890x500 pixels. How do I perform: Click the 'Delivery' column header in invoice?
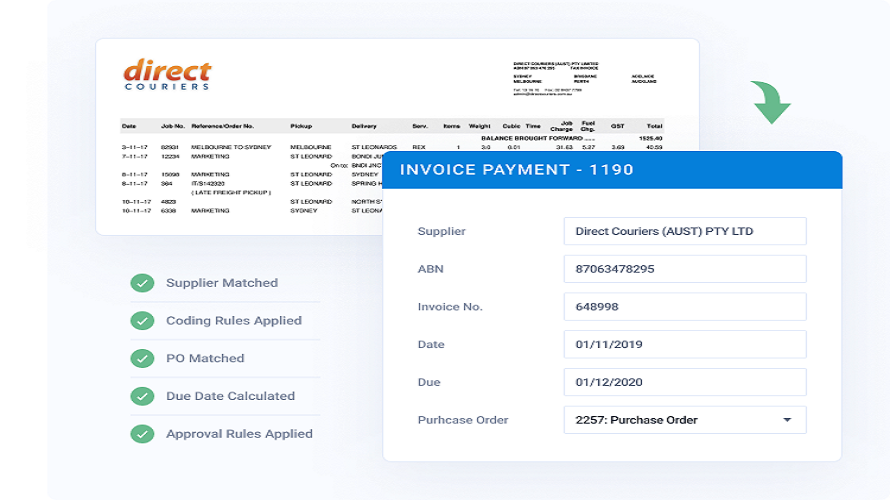coord(364,126)
